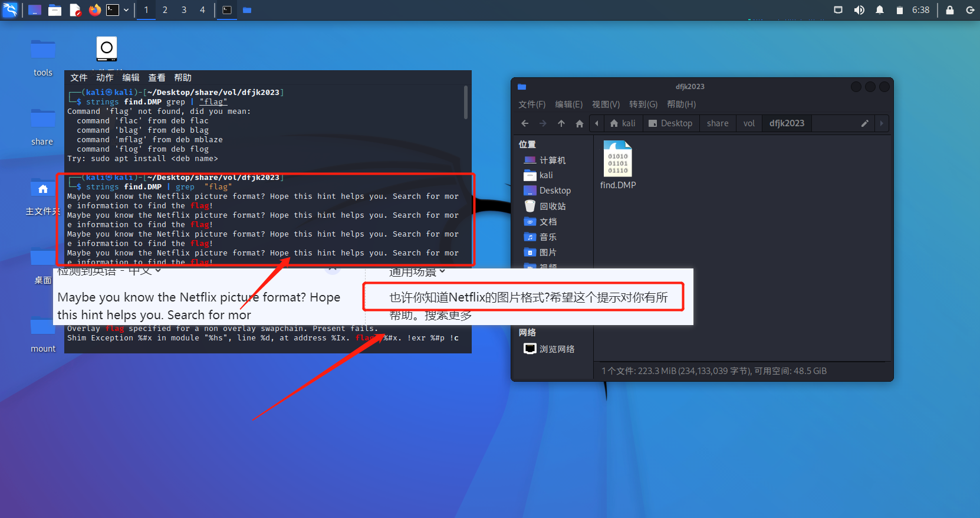The width and height of the screenshot is (980, 518).
Task: Open the notifications bell icon
Action: (x=880, y=10)
